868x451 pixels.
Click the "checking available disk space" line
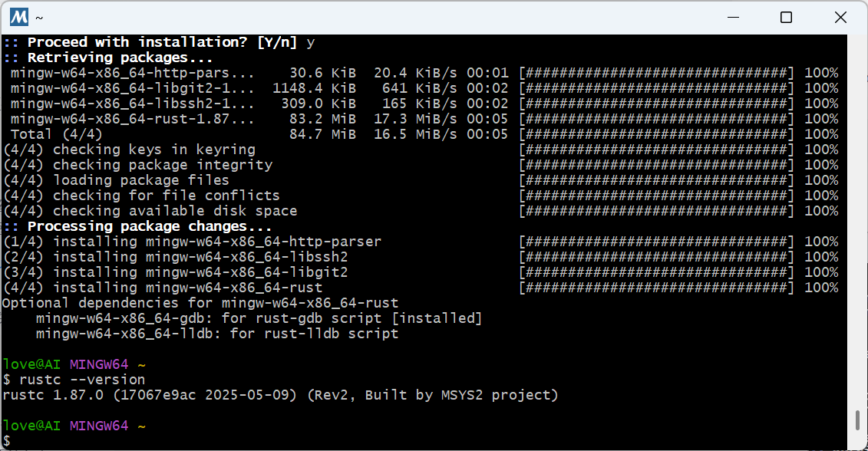pos(150,211)
